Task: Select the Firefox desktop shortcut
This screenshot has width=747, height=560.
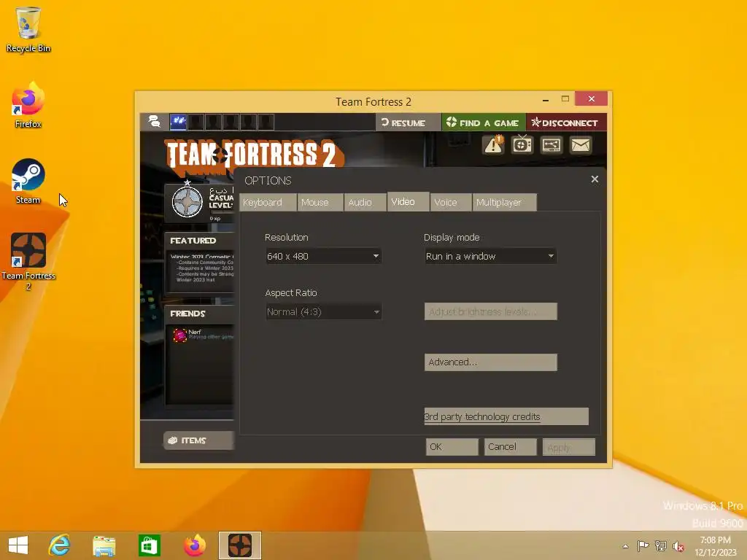Action: pyautogui.click(x=28, y=105)
